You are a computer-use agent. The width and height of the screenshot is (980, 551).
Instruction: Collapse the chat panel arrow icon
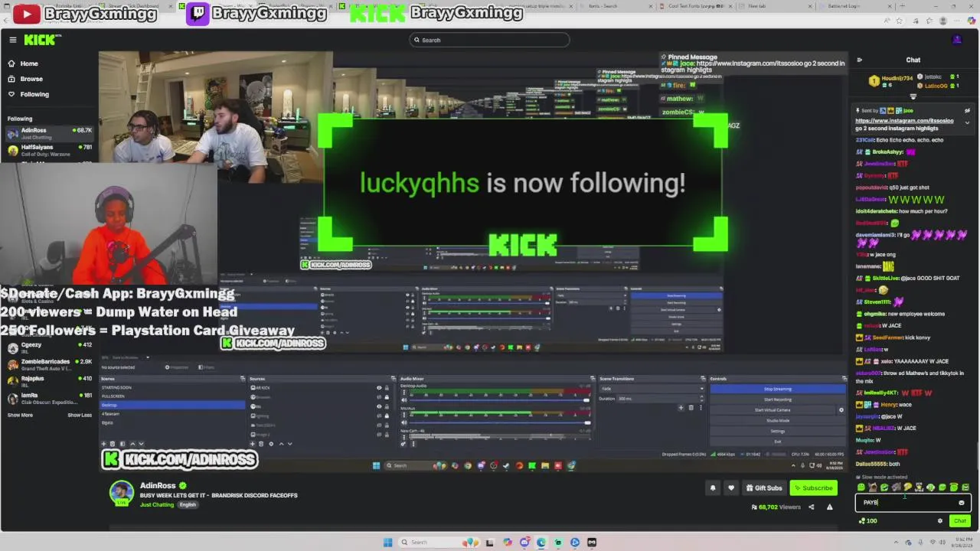[x=859, y=60]
